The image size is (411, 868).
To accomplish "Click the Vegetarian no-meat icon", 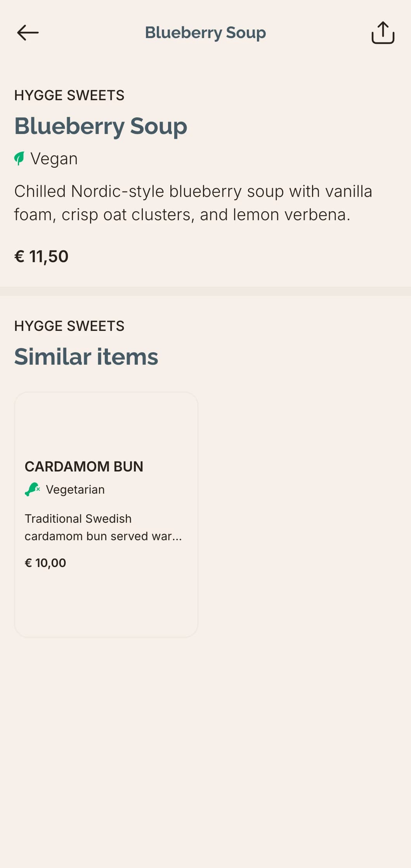I will (33, 489).
